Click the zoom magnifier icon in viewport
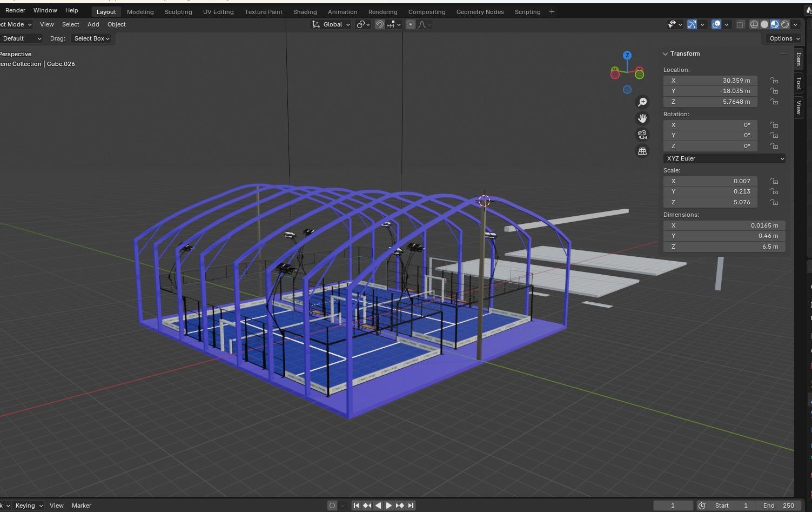Screen dimensions: 812x512 point(642,102)
